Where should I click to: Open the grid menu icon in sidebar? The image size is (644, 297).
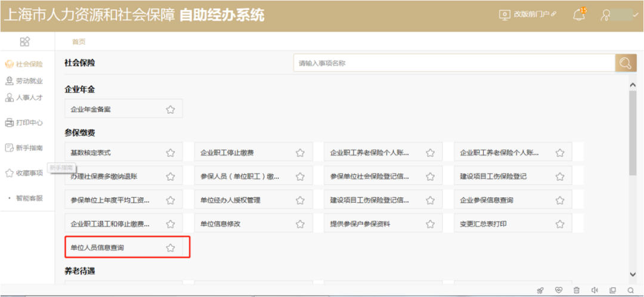(25, 41)
